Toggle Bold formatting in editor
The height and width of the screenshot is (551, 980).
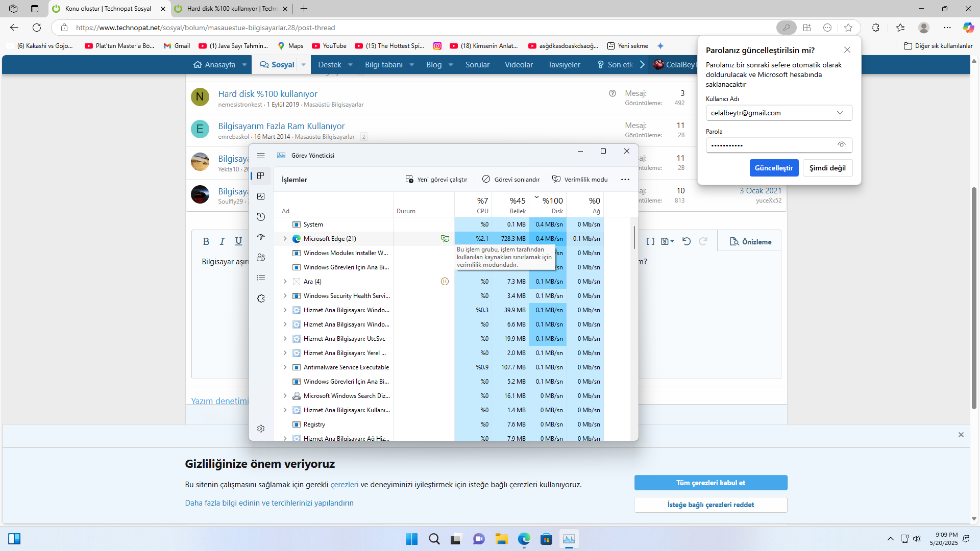(206, 241)
